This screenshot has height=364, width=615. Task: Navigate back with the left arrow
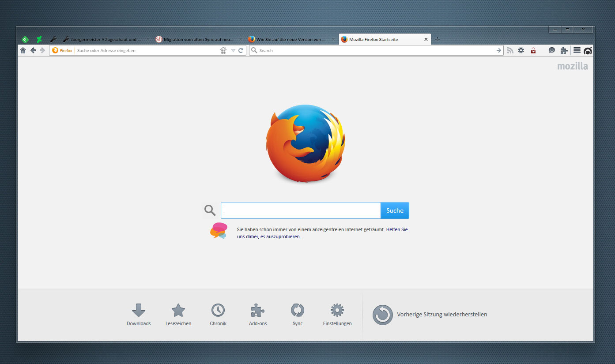pos(33,50)
